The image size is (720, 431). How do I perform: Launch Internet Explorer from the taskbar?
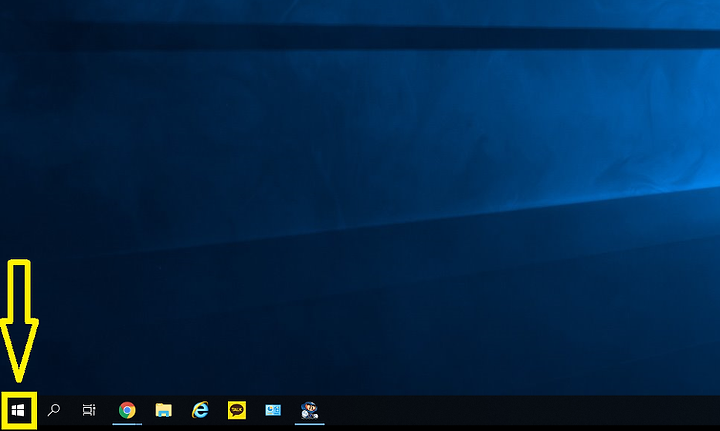click(x=200, y=409)
